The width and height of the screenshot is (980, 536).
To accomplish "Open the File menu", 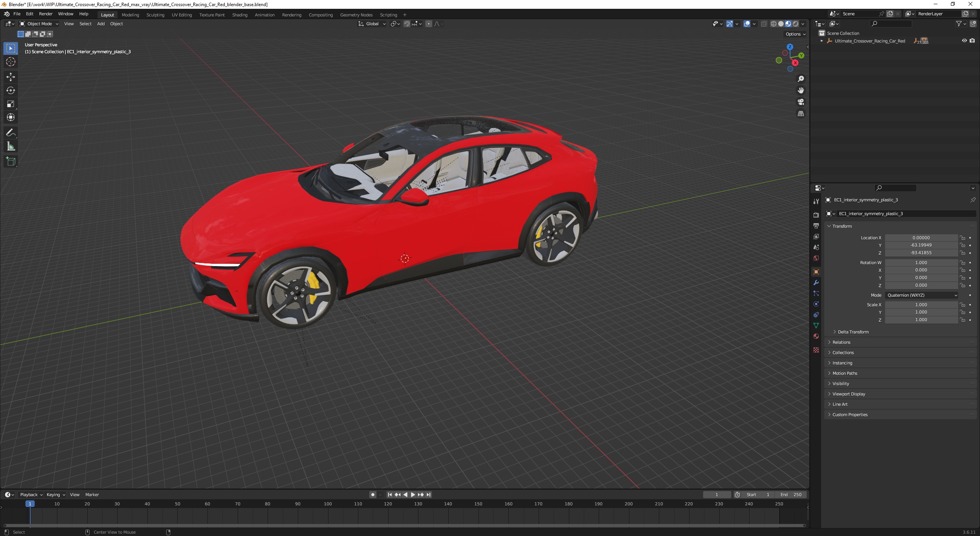I will pos(17,14).
